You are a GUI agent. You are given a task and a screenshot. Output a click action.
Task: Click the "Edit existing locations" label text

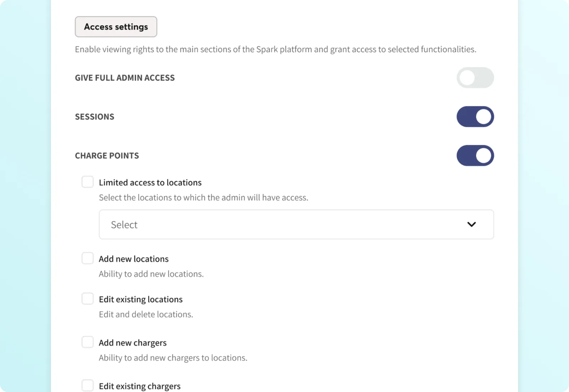coord(140,300)
